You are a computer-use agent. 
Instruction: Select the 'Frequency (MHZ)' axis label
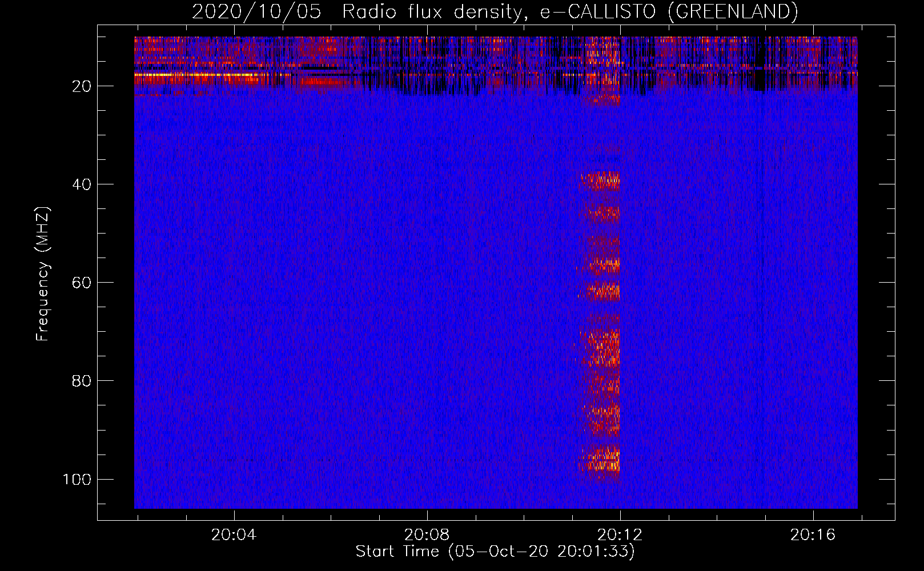[43, 274]
